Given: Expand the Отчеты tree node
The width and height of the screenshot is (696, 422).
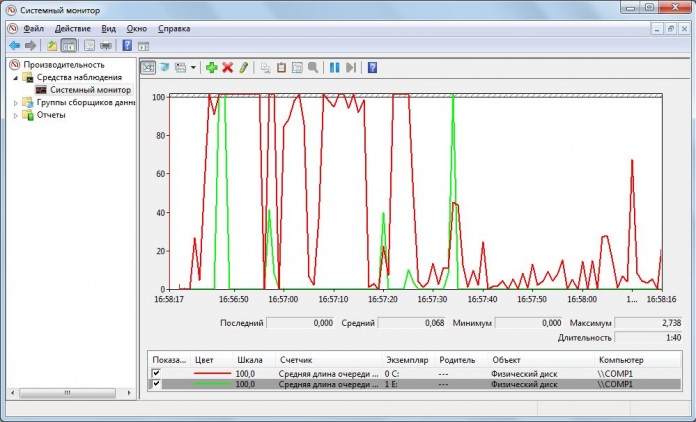Looking at the screenshot, I should 15,115.
